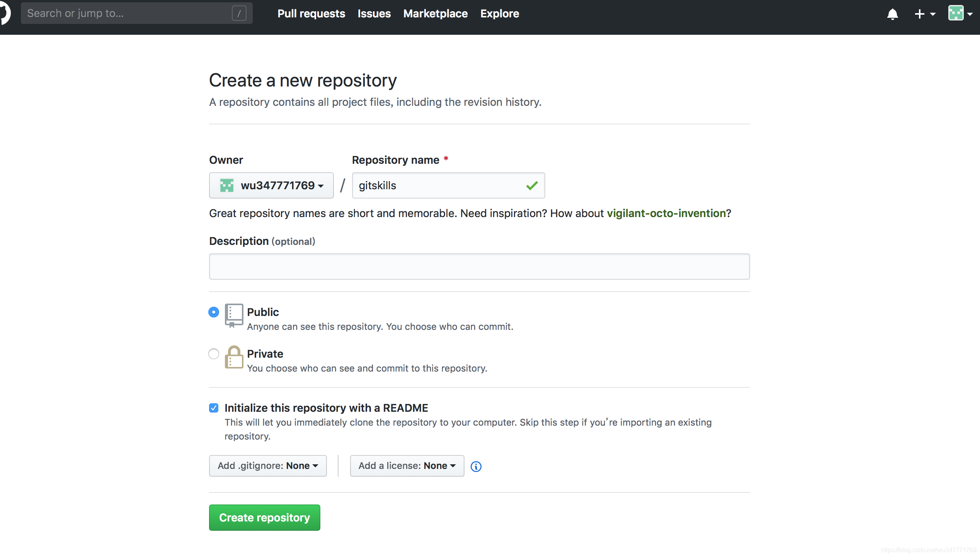The width and height of the screenshot is (980, 557).
Task: Expand the Add a license dropdown
Action: pos(406,465)
